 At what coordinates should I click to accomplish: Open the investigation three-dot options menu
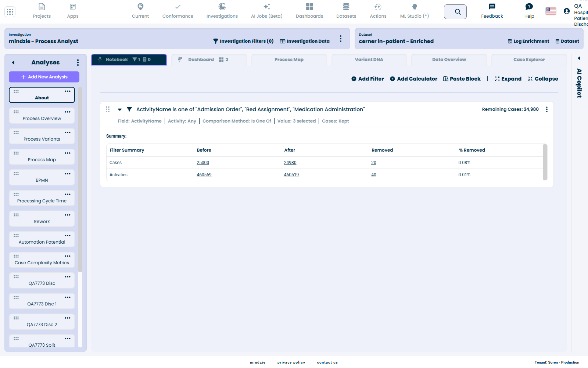[x=341, y=39]
